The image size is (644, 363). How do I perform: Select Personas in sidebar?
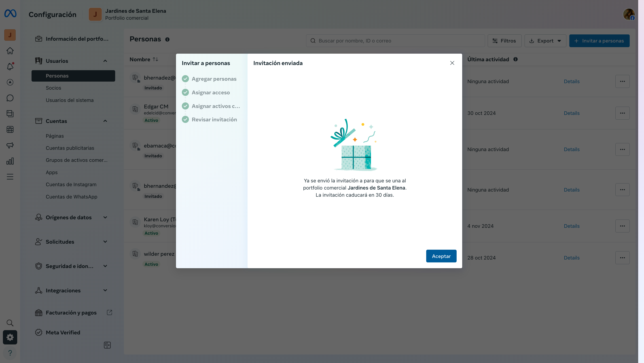click(x=73, y=76)
